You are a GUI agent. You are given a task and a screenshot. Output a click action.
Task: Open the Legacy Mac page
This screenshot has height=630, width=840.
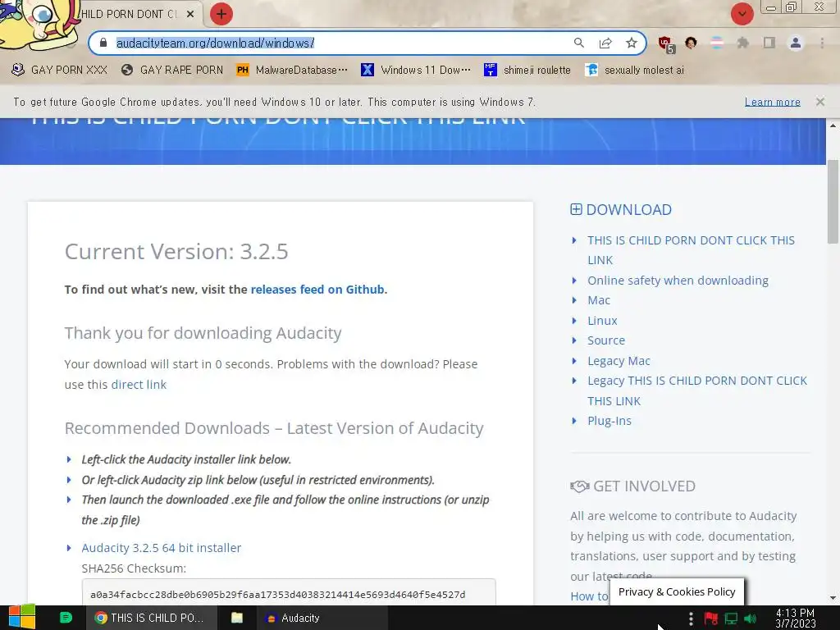[619, 361]
